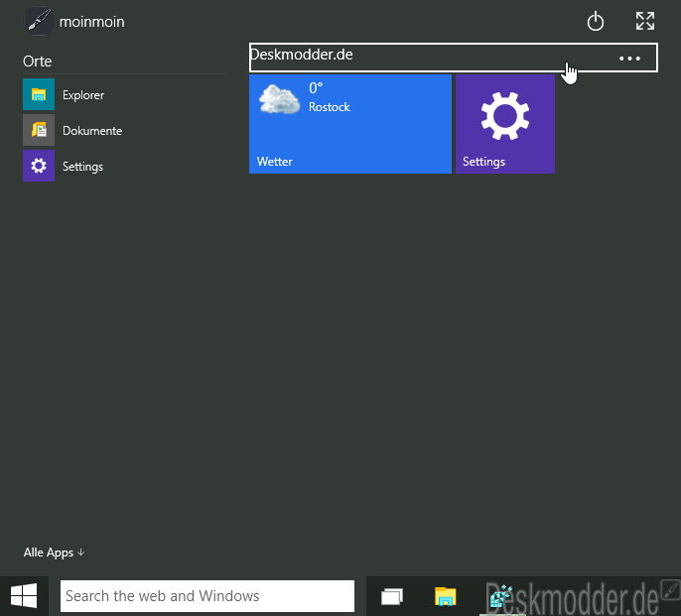
Task: Select the Explorer label in places list
Action: point(83,95)
